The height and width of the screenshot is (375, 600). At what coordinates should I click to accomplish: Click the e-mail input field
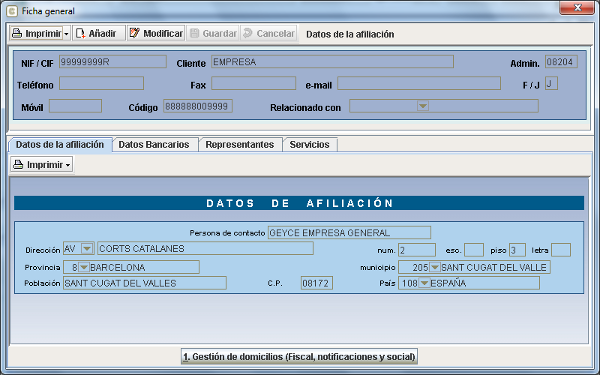[x=419, y=83]
